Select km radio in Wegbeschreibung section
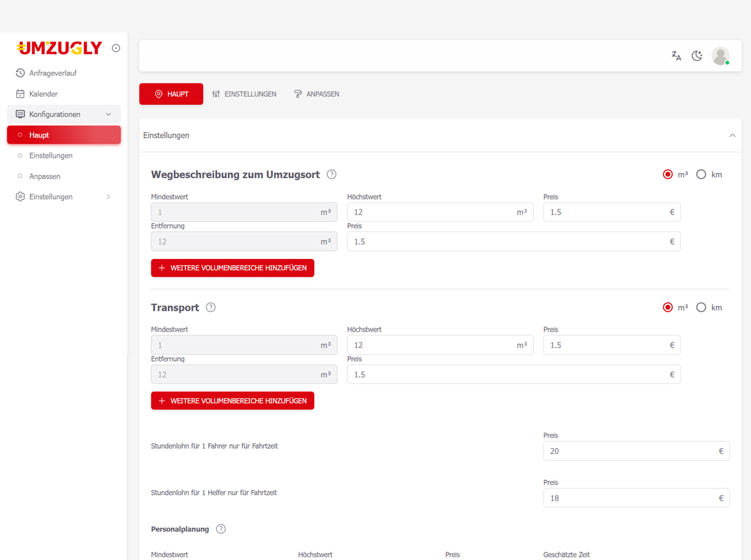Image resolution: width=751 pixels, height=560 pixels. 701,174
